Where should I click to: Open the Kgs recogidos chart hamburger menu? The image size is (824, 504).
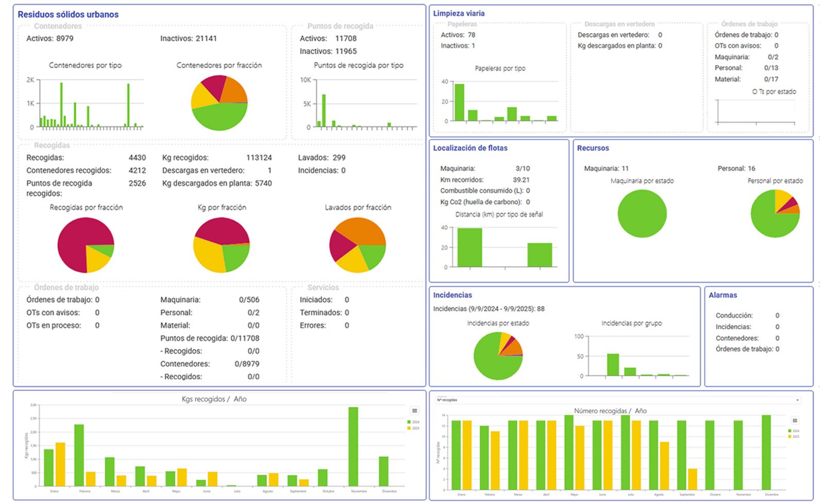(x=414, y=410)
